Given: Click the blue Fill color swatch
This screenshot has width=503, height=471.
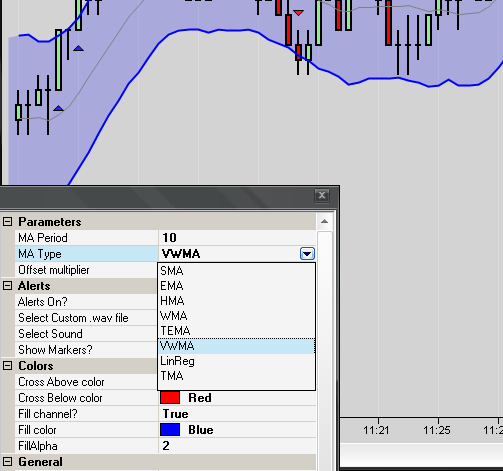Looking at the screenshot, I should [170, 430].
